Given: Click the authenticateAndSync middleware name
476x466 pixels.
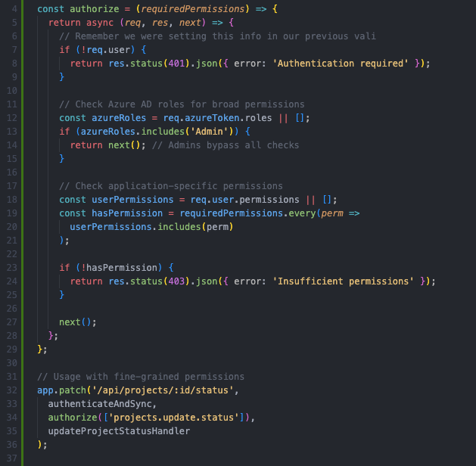Looking at the screenshot, I should (102, 403).
